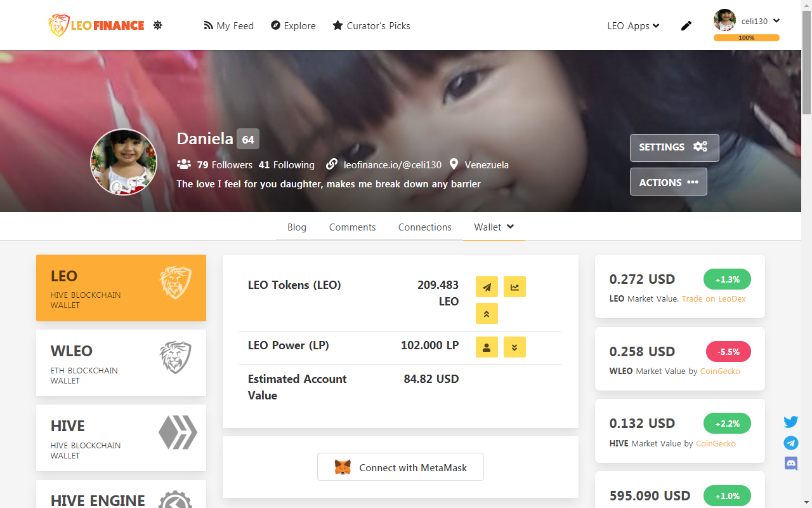
Task: Switch to the Connections tab
Action: coord(425,227)
